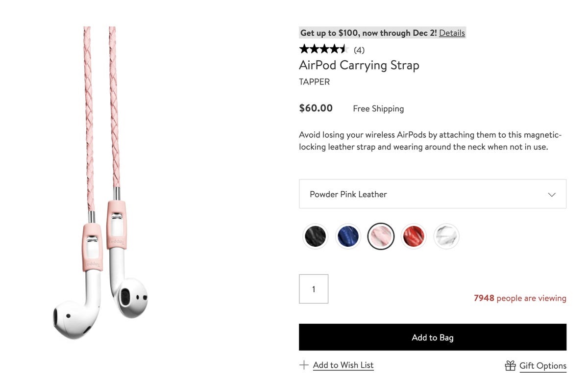This screenshot has width=588, height=385.
Task: Click the star rating icons
Action: click(323, 49)
